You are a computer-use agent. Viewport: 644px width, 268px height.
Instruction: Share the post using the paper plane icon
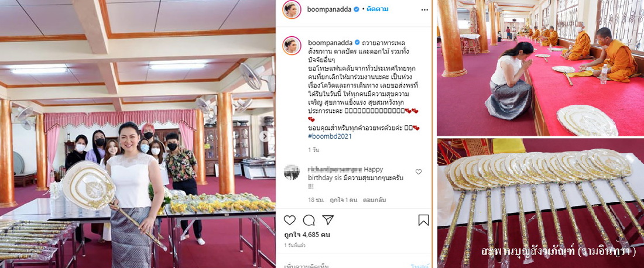(328, 220)
